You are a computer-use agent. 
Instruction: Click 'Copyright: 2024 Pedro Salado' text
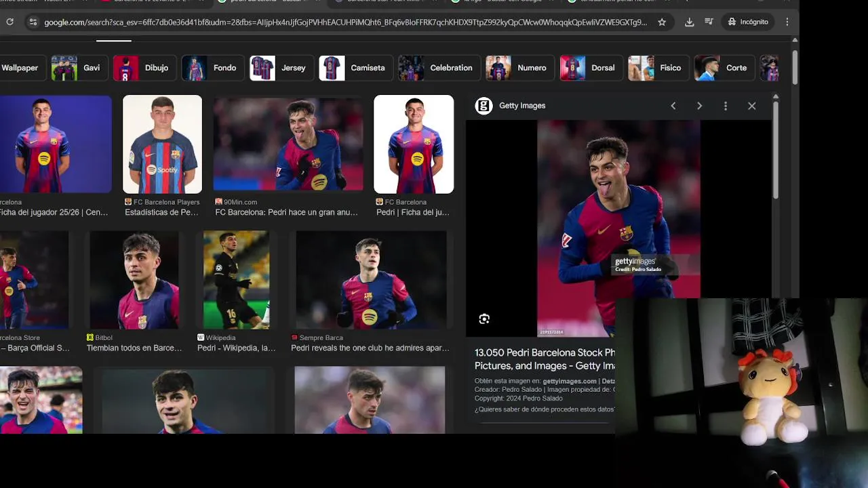[518, 399]
